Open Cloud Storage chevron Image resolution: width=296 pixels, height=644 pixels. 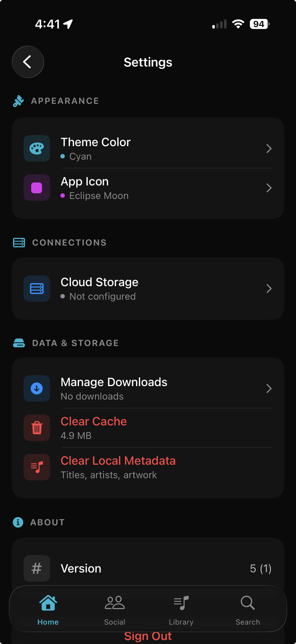tap(269, 289)
